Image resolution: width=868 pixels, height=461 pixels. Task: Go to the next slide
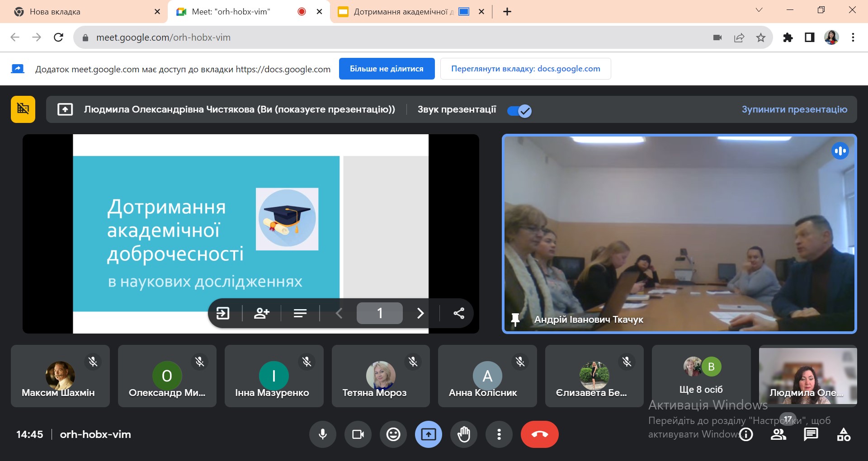(420, 313)
